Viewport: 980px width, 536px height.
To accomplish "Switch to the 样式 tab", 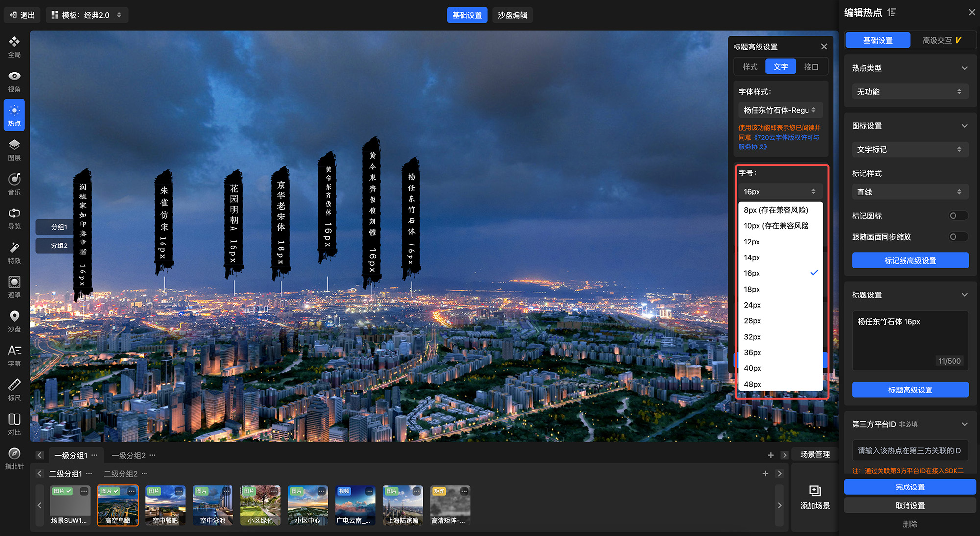I will tap(750, 67).
